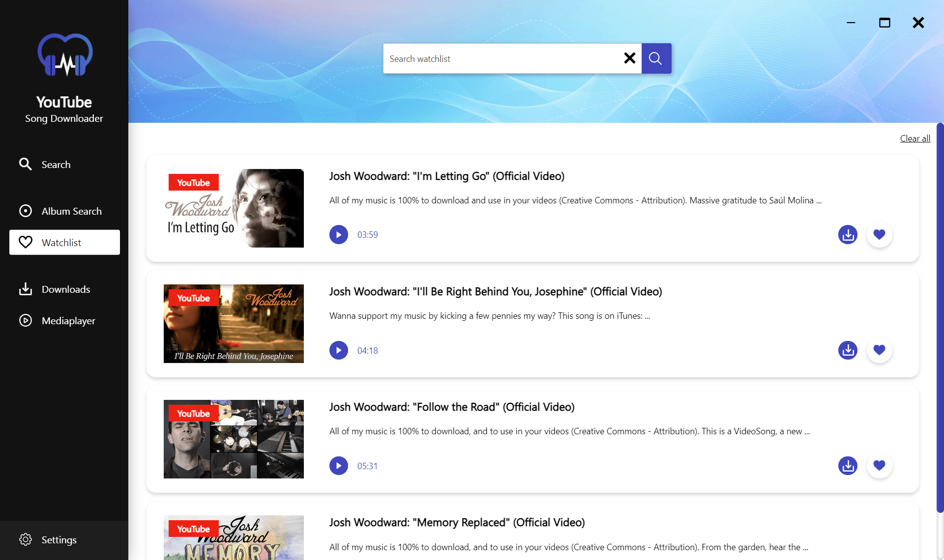Open the Search page from sidebar
Viewport: 944px width, 560px height.
point(64,165)
